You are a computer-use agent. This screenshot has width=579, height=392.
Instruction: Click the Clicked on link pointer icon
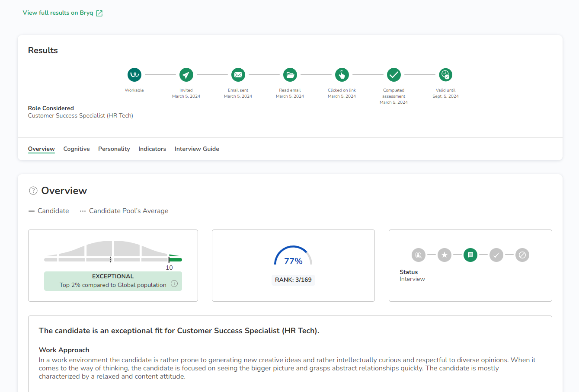(342, 75)
